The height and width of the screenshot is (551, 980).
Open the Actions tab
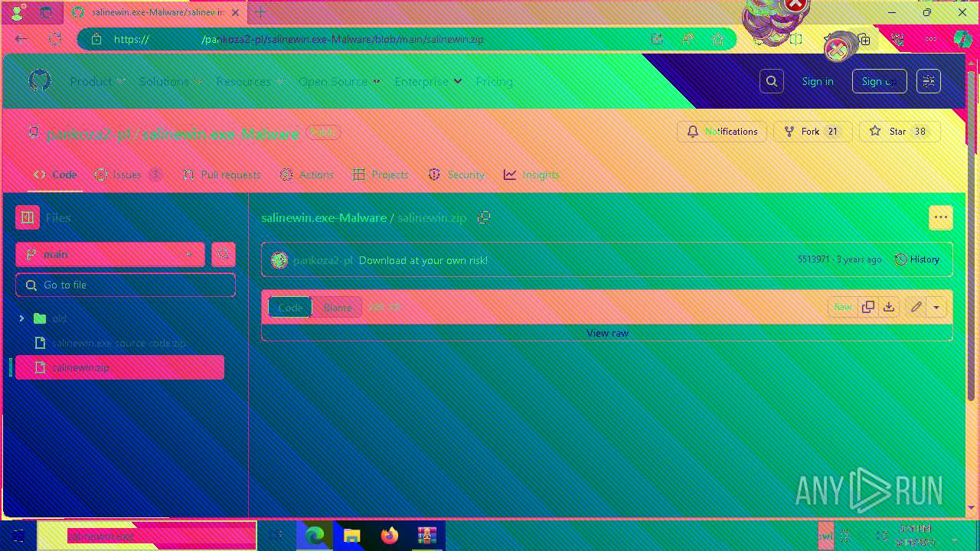coord(307,174)
